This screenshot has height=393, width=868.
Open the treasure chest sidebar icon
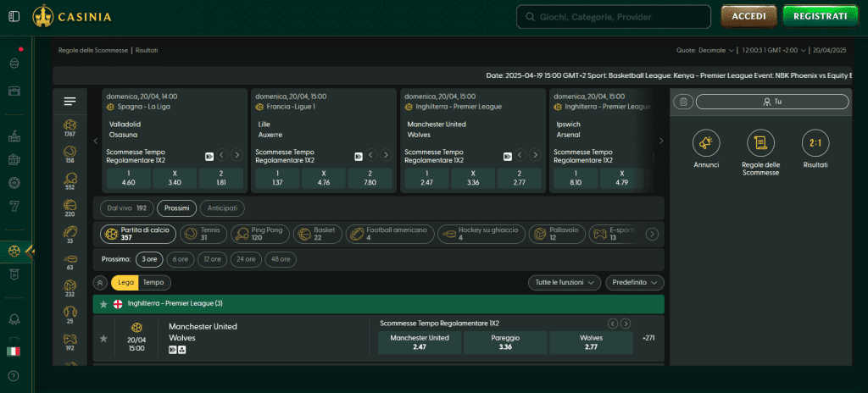[14, 91]
